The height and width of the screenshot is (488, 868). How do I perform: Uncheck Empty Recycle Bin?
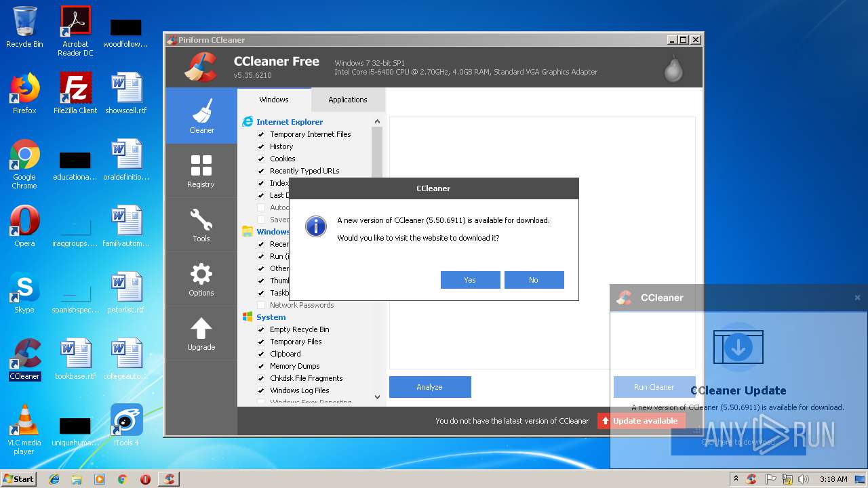(261, 329)
